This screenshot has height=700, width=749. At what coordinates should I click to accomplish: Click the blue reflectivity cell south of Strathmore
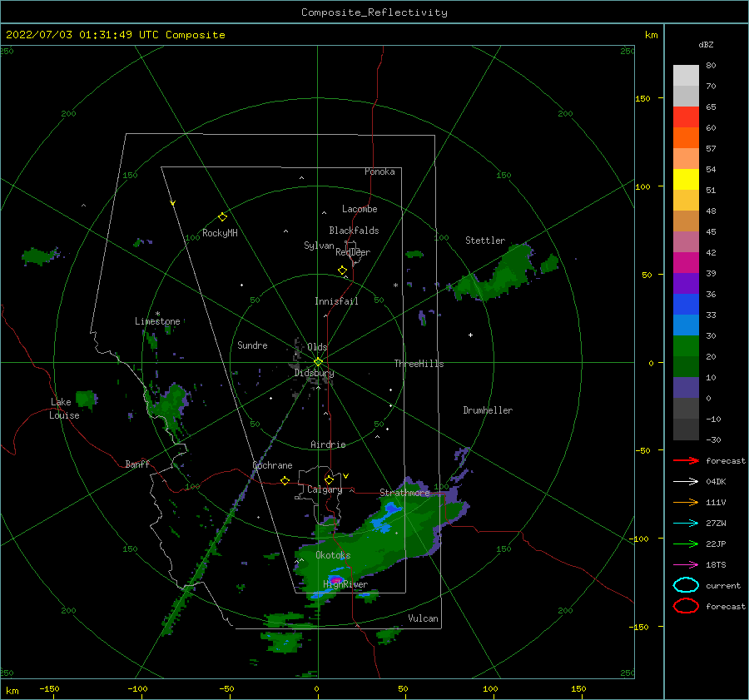(x=385, y=518)
